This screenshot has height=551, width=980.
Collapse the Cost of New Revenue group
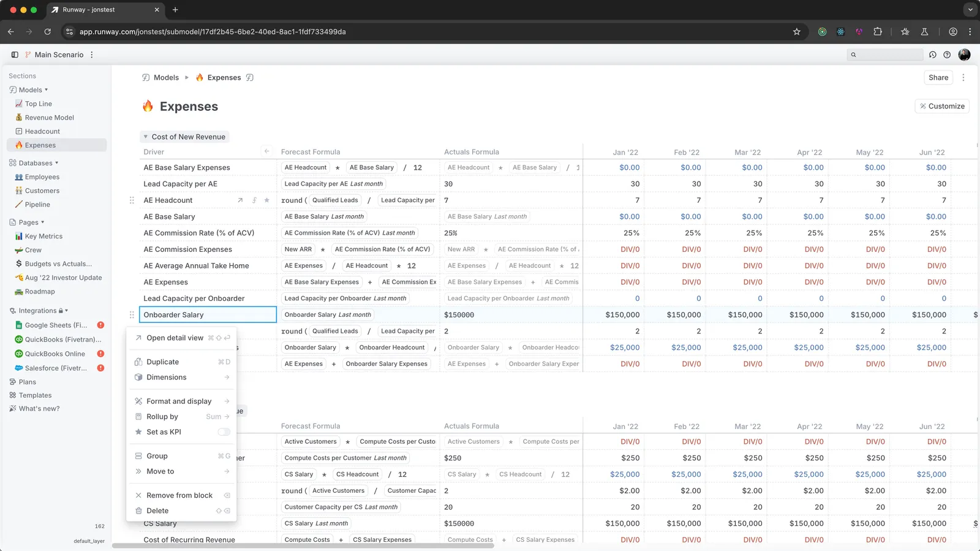point(146,137)
